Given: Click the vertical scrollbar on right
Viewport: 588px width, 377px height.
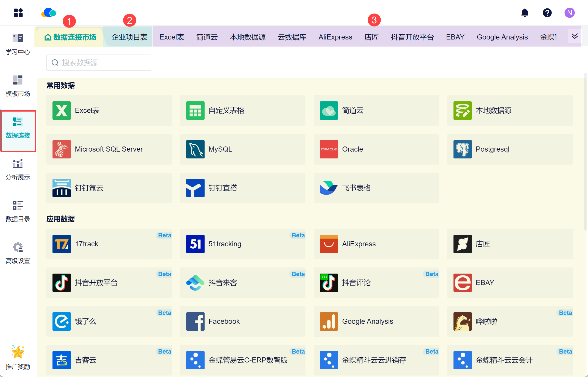Looking at the screenshot, I should point(585,152).
